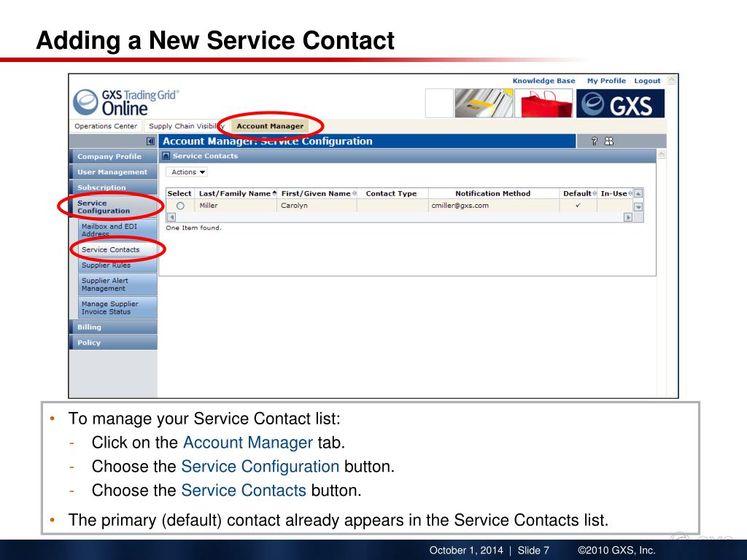Image resolution: width=747 pixels, height=560 pixels.
Task: Click the GXS Trading Grid Online logo
Action: tap(126, 102)
